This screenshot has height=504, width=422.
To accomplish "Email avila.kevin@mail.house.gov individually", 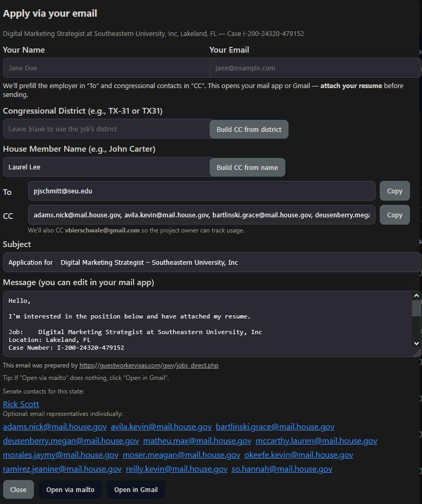I will pos(161,426).
